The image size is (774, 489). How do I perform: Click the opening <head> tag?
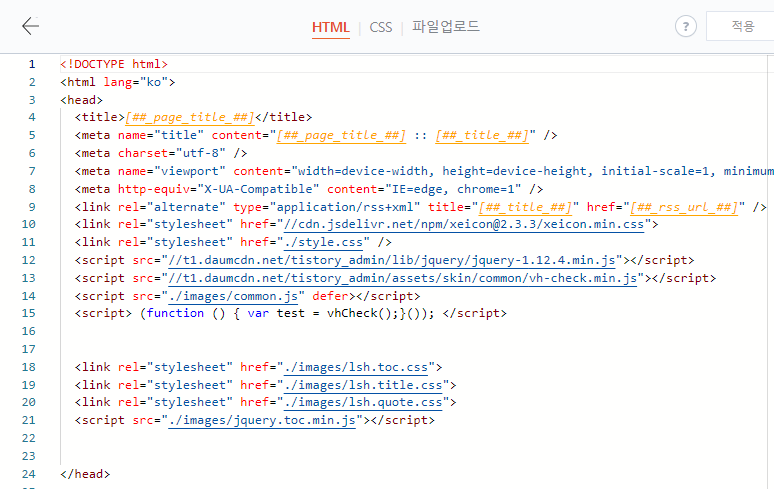(x=81, y=100)
